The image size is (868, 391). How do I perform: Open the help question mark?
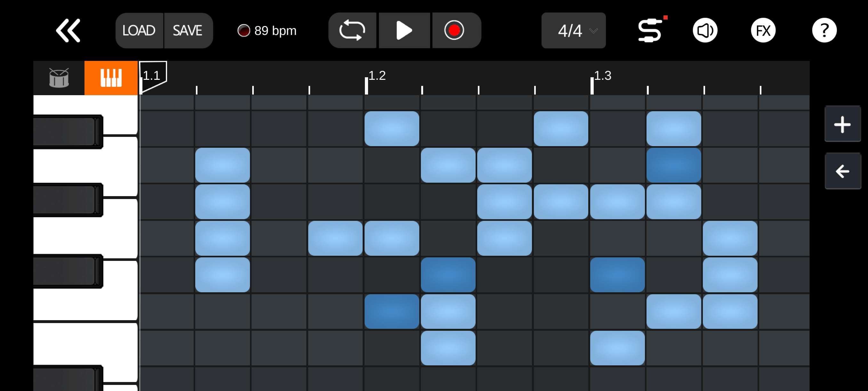pyautogui.click(x=824, y=30)
